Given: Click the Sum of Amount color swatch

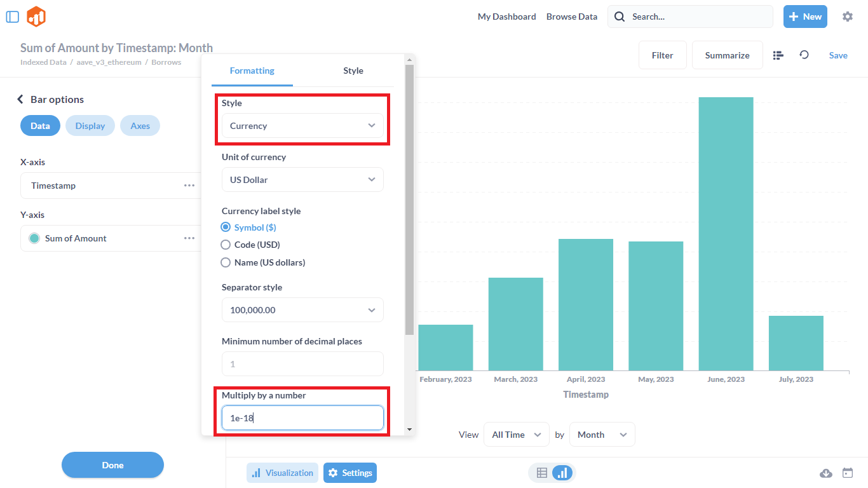Looking at the screenshot, I should pos(34,238).
